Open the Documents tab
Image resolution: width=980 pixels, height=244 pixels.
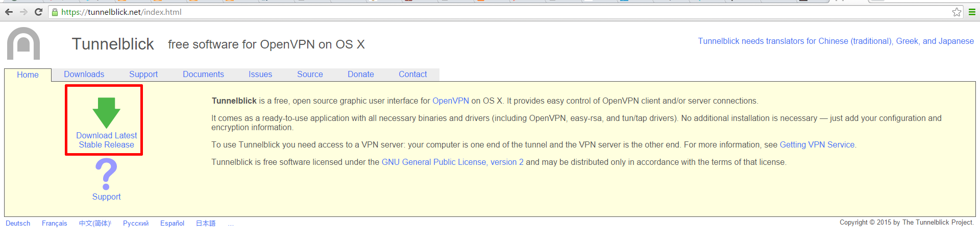click(x=203, y=74)
